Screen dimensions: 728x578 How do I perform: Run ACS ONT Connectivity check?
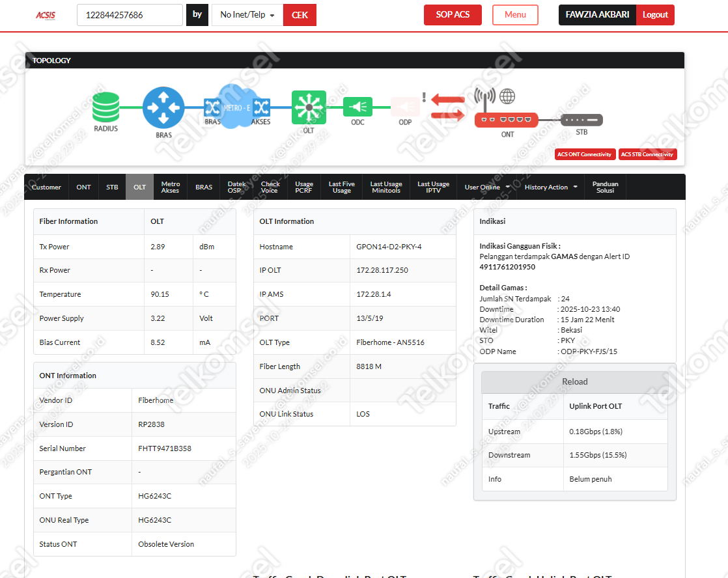(x=585, y=154)
